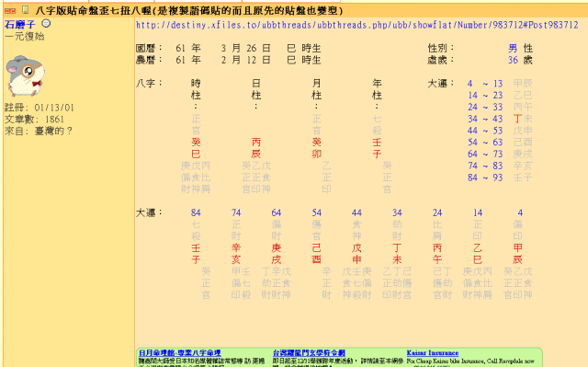588x367 pixels.
Task: Click the 64 ~ 73 age range
Action: (484, 154)
